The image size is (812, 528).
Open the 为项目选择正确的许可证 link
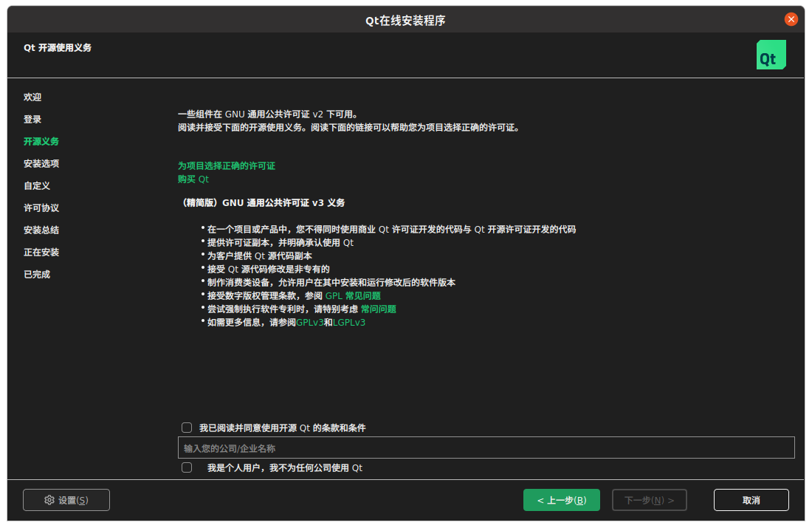point(227,166)
